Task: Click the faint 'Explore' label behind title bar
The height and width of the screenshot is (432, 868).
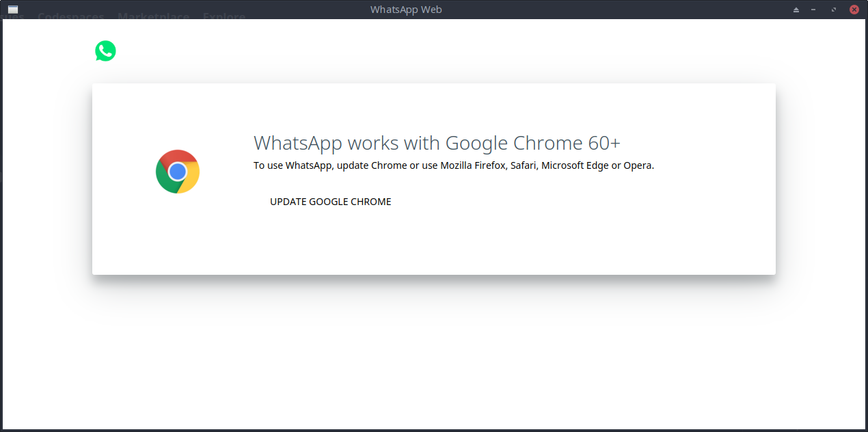Action: coord(223,16)
